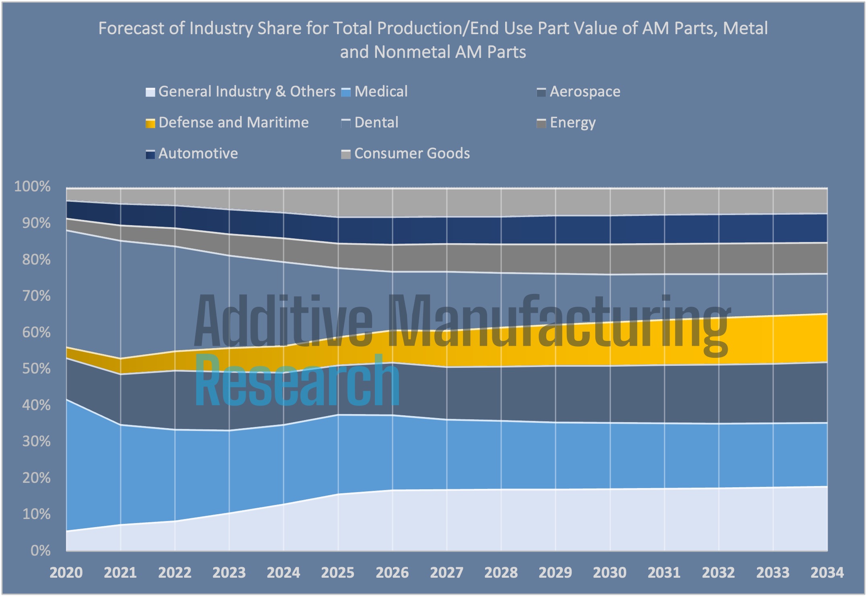Click the 2020 x-axis label
Screen dimensions: 868x597
66,572
